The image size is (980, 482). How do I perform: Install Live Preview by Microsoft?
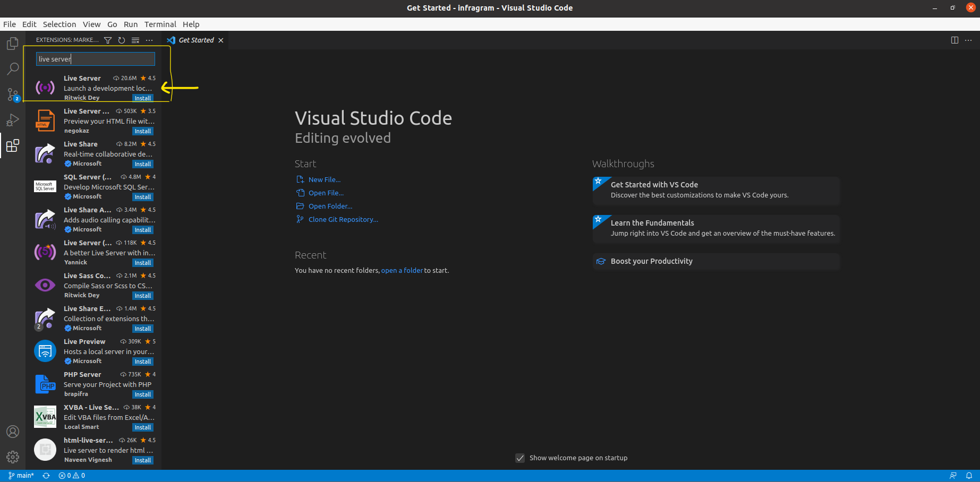(143, 361)
